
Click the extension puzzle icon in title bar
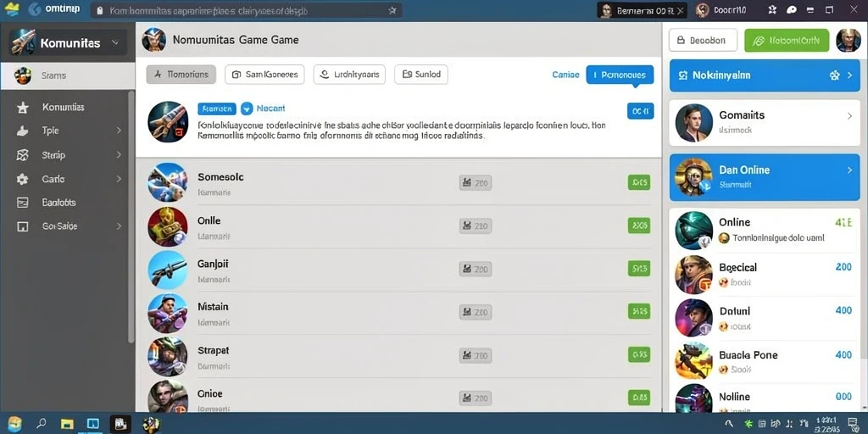[773, 10]
